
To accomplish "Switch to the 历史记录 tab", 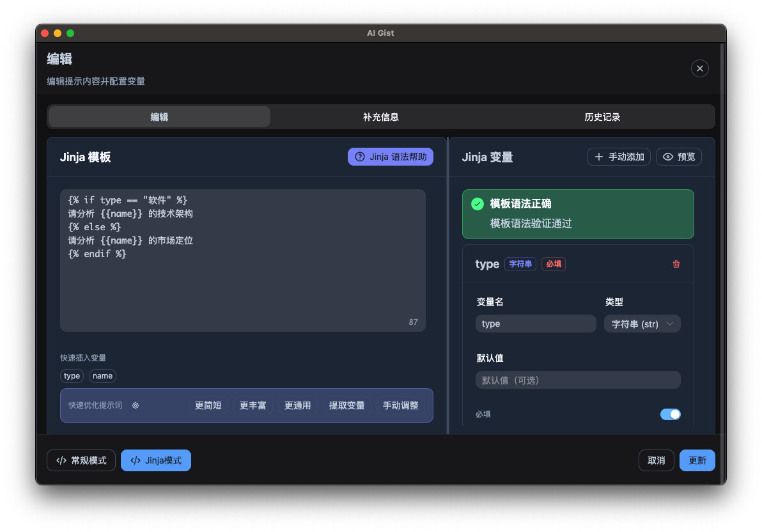I will click(x=602, y=117).
